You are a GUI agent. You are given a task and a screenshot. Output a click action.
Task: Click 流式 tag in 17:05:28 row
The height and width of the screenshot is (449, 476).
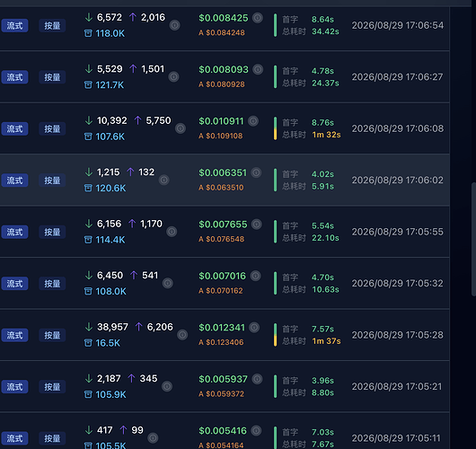(14, 335)
